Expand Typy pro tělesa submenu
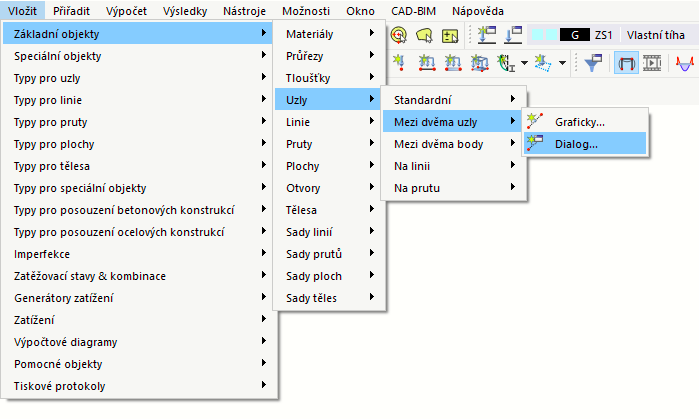 [137, 166]
